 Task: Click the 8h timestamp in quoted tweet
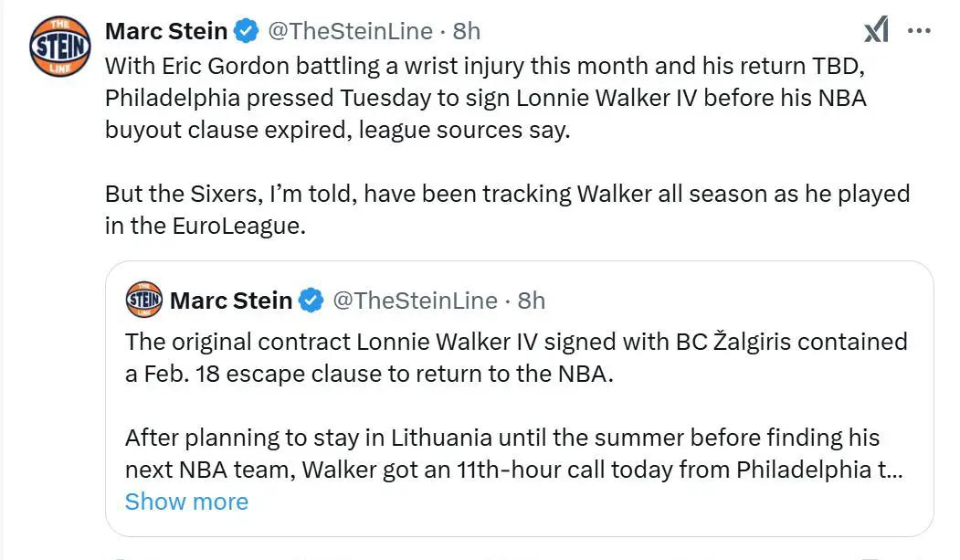pyautogui.click(x=532, y=300)
